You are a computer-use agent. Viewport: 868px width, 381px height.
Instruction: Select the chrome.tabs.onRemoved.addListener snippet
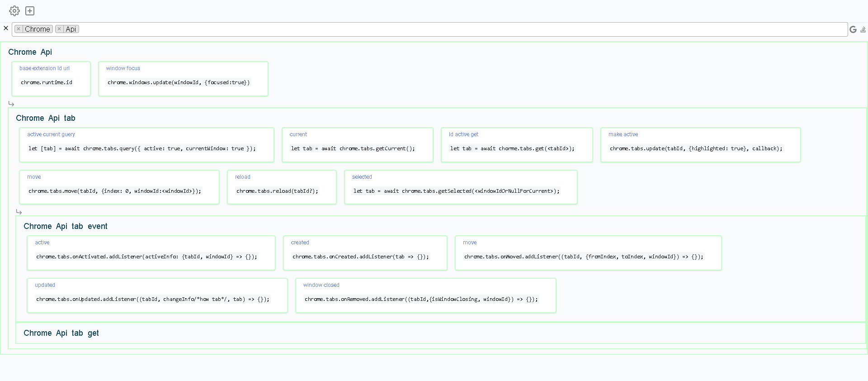pyautogui.click(x=421, y=299)
